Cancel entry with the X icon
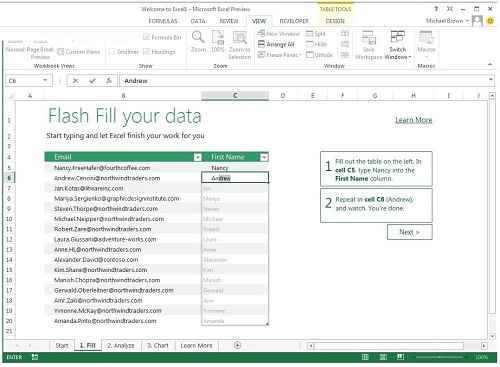Screen dimensions: 500x367 pos(76,81)
